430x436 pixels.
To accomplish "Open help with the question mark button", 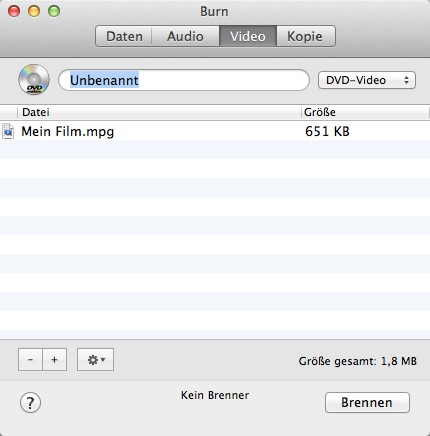I will 30,403.
